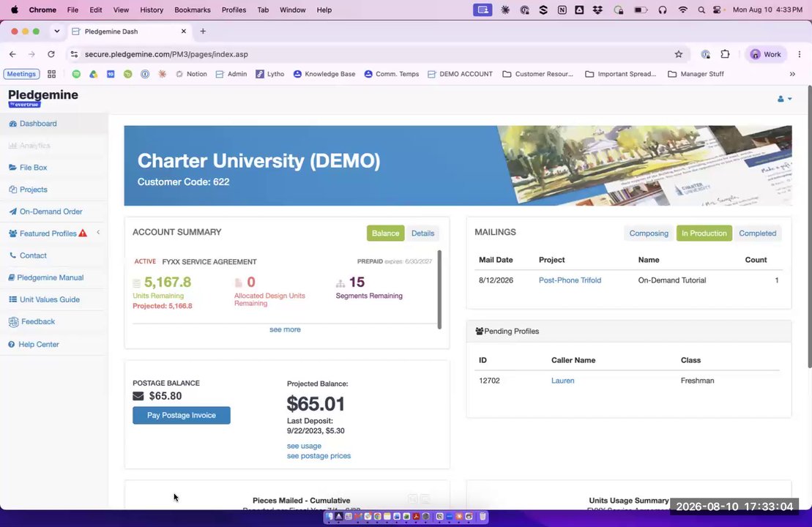The width and height of the screenshot is (812, 527).
Task: Open Bookmarks menu in menu bar
Action: (x=192, y=10)
